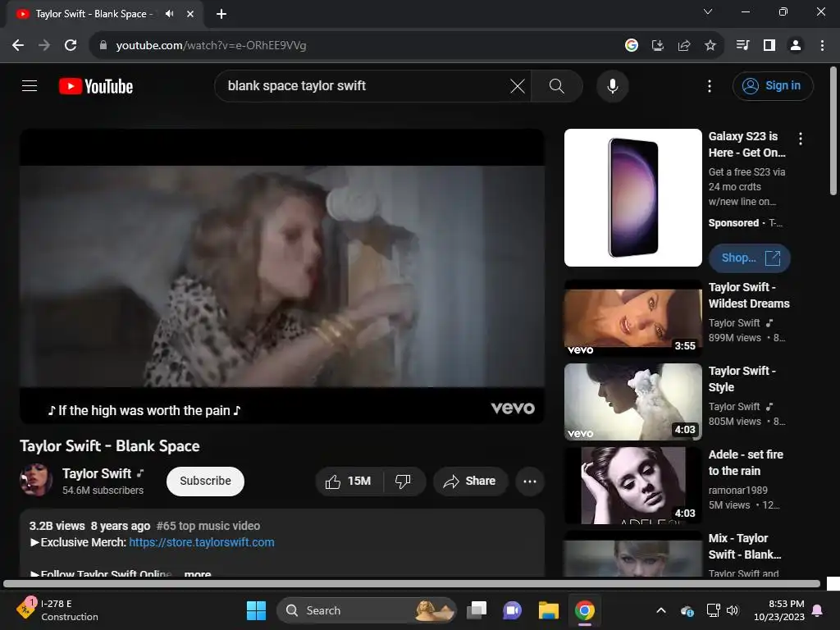Reload the YouTube page
The height and width of the screenshot is (630, 840).
point(71,46)
